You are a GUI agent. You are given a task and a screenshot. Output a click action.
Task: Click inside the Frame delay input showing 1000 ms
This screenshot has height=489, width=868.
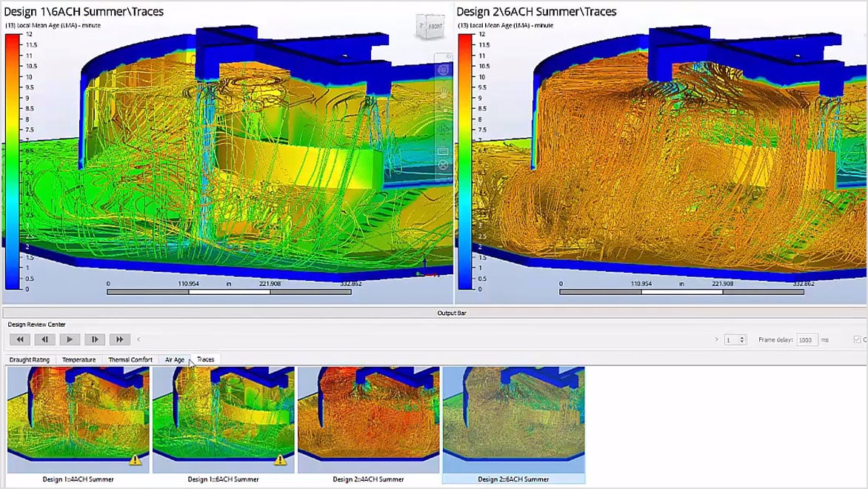click(x=807, y=339)
